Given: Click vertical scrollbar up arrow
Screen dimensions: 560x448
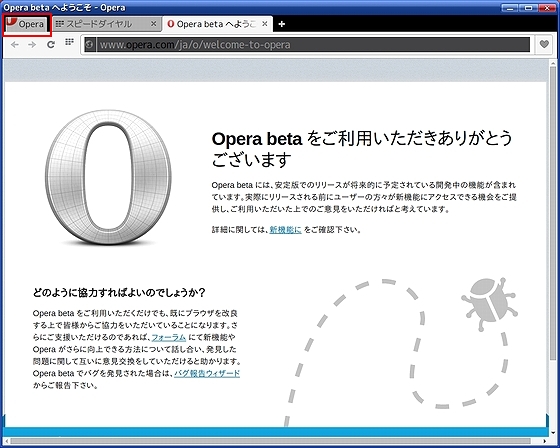Looking at the screenshot, I should point(553,63).
